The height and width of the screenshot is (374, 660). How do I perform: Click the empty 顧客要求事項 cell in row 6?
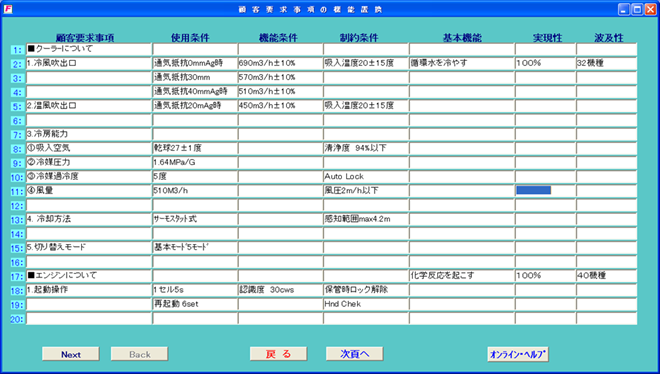tap(89, 120)
